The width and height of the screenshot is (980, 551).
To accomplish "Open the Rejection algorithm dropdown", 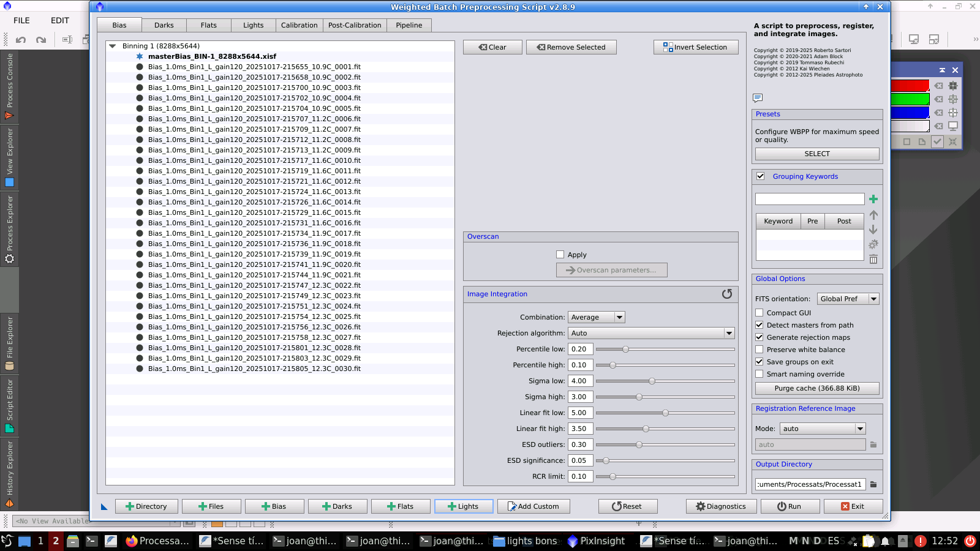I will point(651,333).
